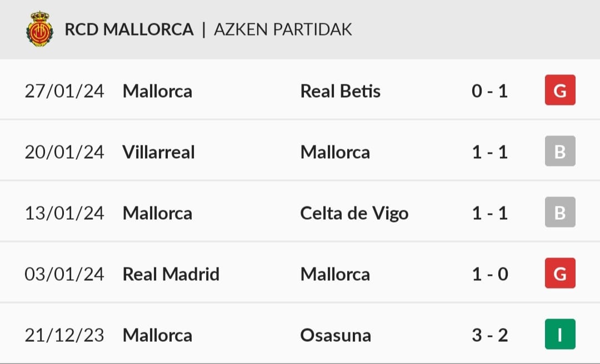The height and width of the screenshot is (364, 600).
Task: Select the 27/01/24 match date
Action: [64, 91]
